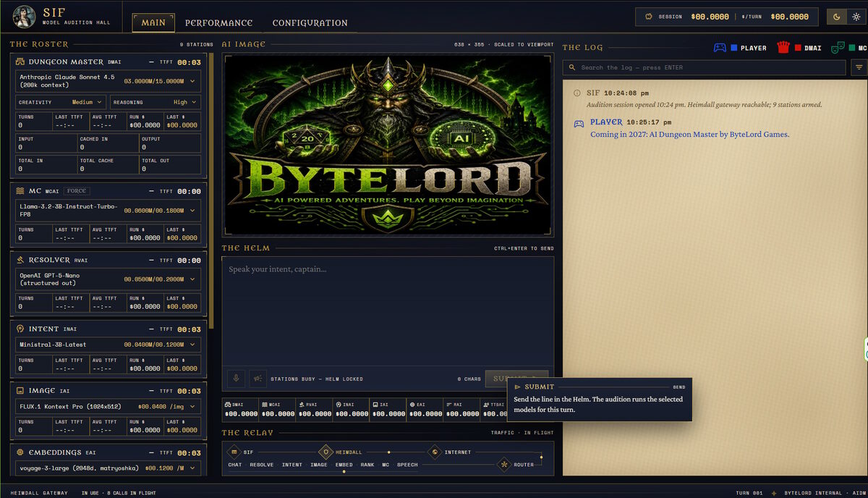Open the Creativity Medium dropdown

point(61,102)
